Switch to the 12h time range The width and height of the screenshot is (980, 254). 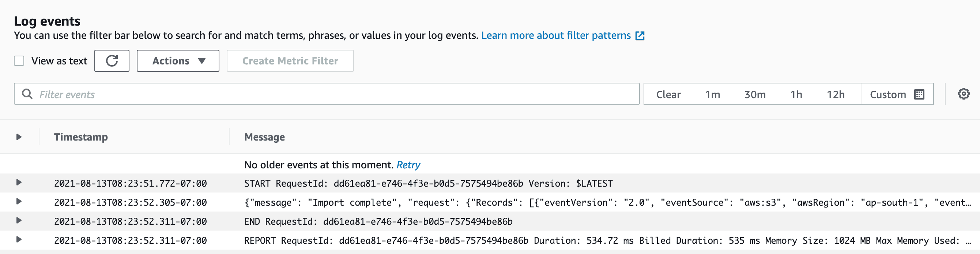pyautogui.click(x=836, y=94)
